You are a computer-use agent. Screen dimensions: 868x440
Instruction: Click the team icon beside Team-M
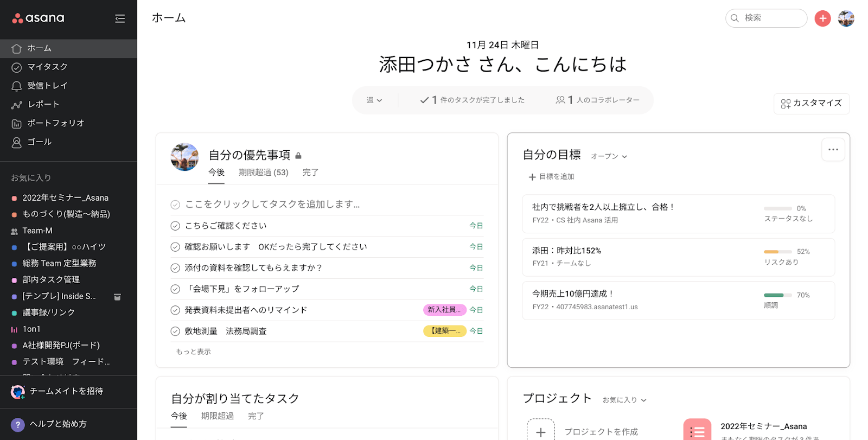(15, 231)
